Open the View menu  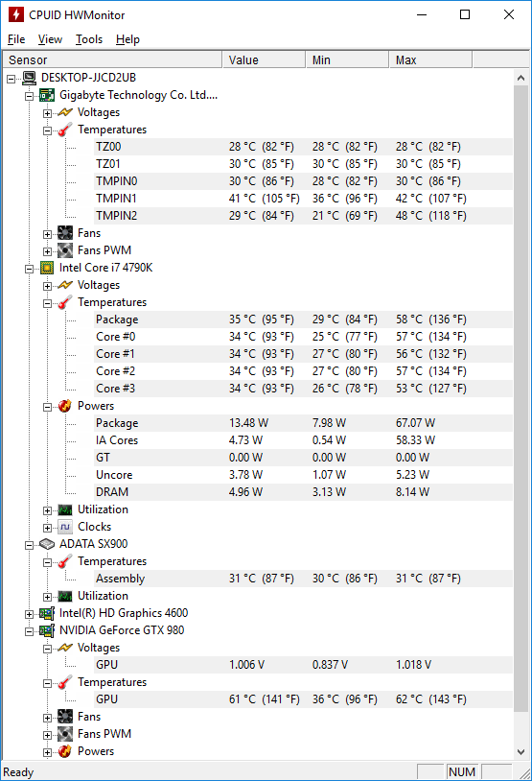pyautogui.click(x=50, y=39)
